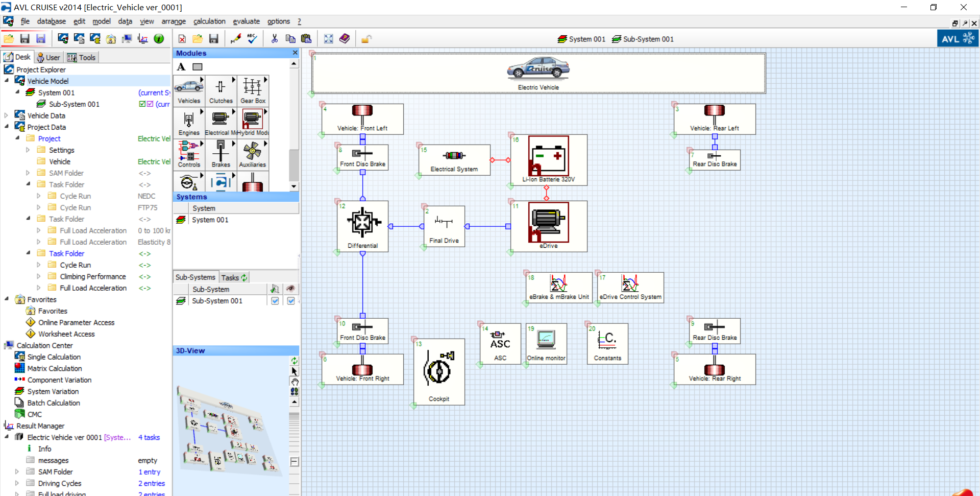Click the green info icon in toolbar
Screen dimensions: 980x496
(159, 39)
